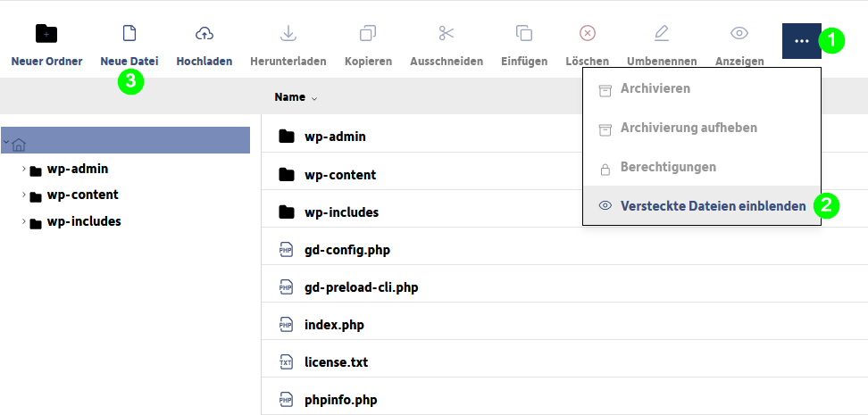Expand the wp-admin tree folder chevron

pyautogui.click(x=24, y=169)
